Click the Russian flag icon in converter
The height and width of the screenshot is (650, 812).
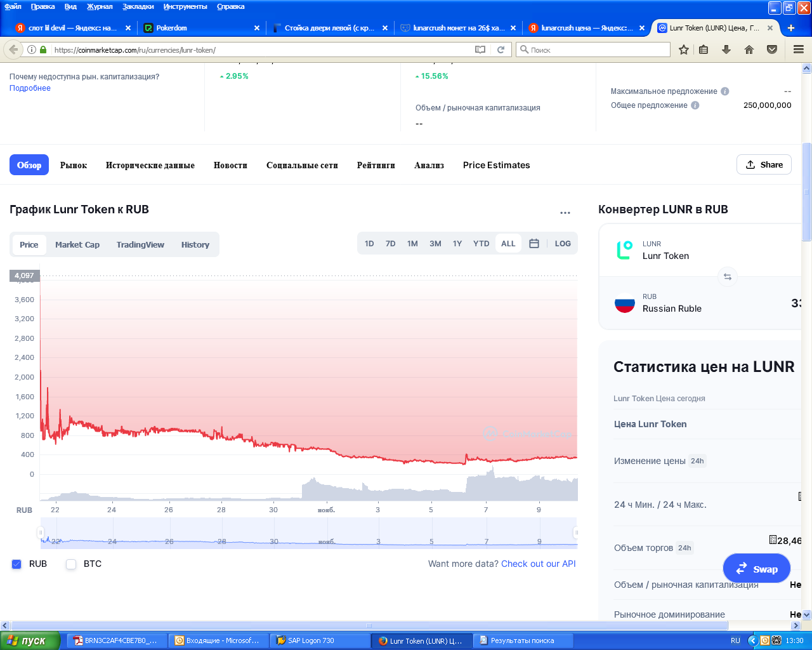coord(625,303)
